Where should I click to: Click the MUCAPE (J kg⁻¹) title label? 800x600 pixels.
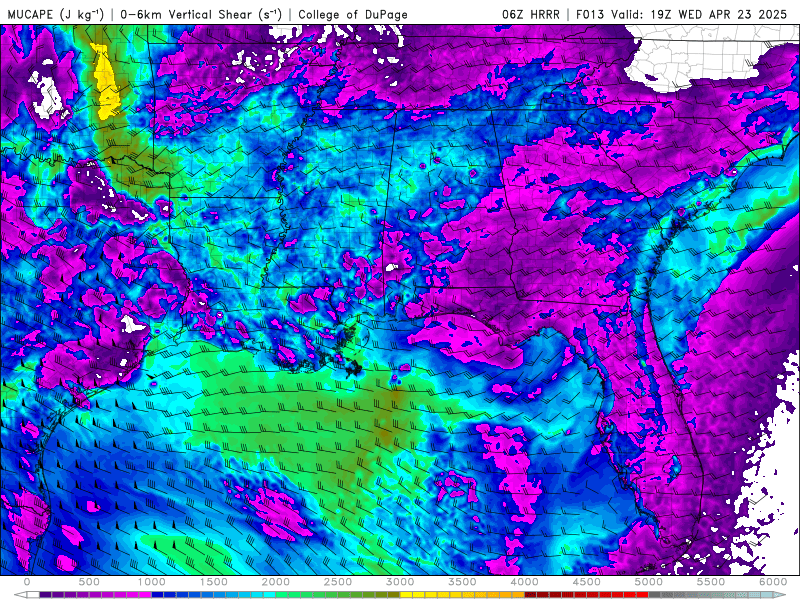pyautogui.click(x=56, y=14)
